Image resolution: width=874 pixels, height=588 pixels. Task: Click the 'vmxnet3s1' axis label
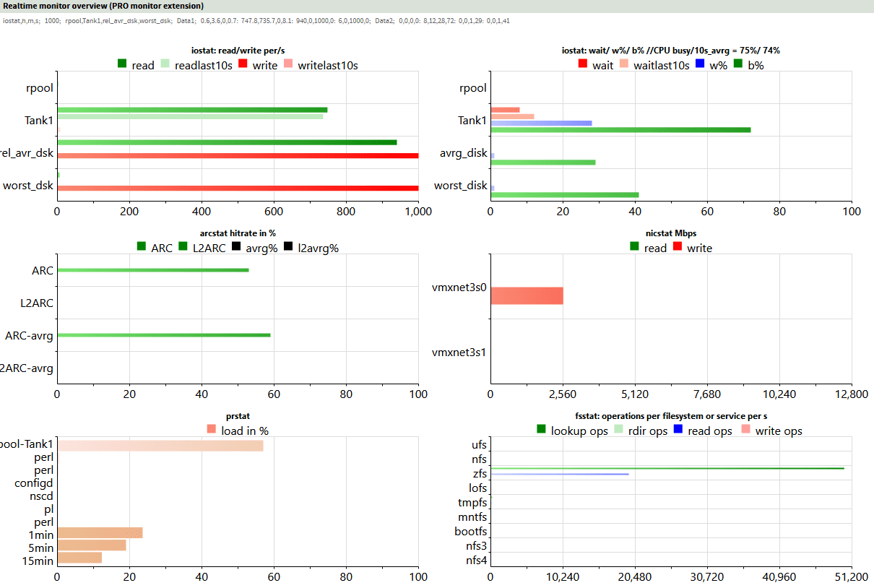(x=459, y=353)
